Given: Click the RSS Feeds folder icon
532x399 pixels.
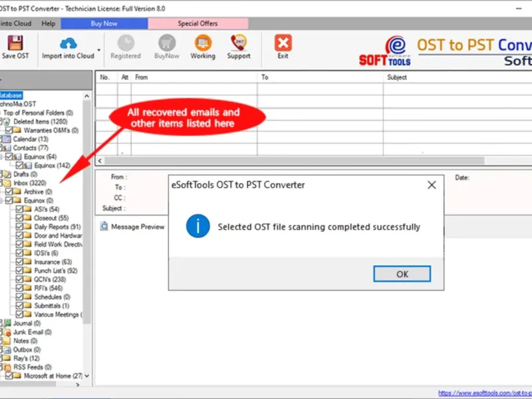Looking at the screenshot, I should [x=7, y=367].
